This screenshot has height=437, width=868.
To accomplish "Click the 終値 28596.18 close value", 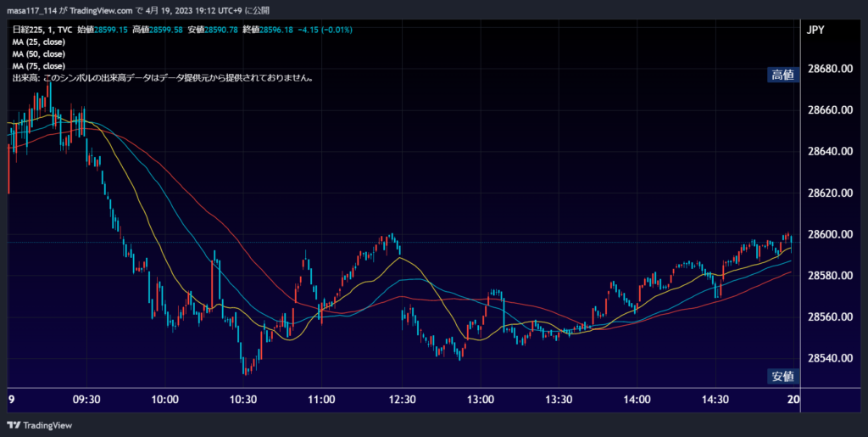I will click(267, 30).
